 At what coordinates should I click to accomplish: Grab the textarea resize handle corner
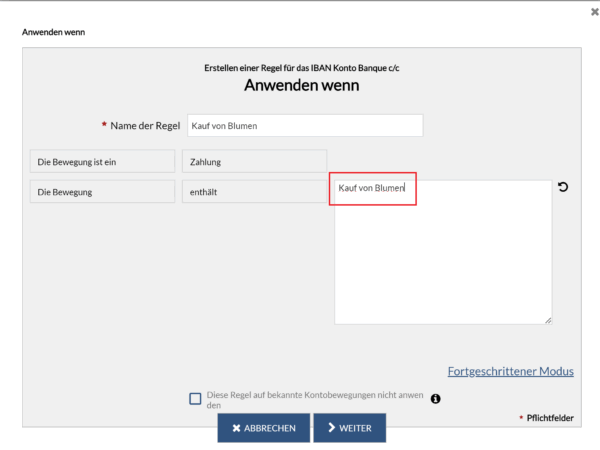tap(548, 321)
